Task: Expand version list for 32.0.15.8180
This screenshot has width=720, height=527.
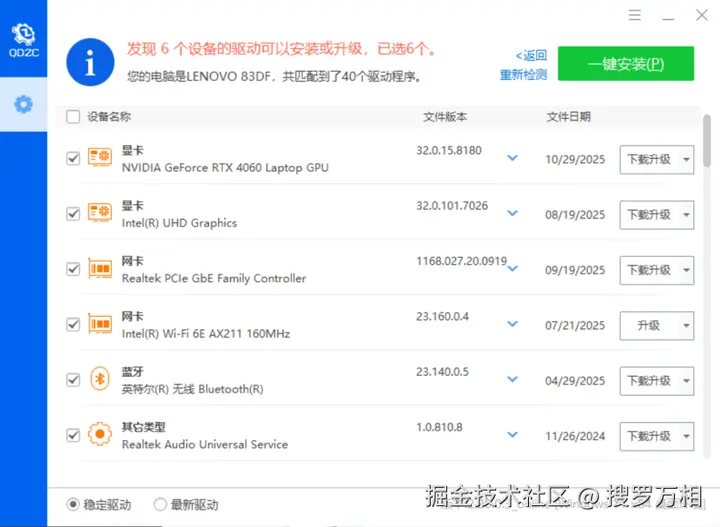Action: click(x=512, y=158)
